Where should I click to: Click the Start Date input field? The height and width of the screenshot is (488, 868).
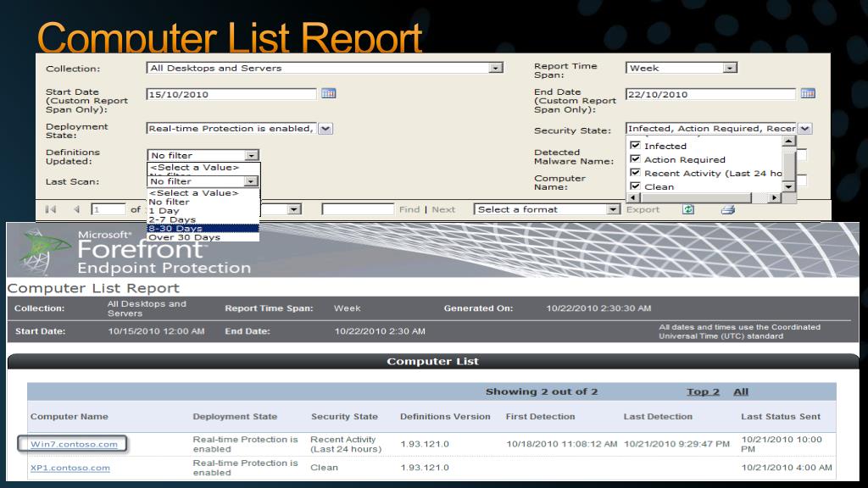pyautogui.click(x=231, y=94)
